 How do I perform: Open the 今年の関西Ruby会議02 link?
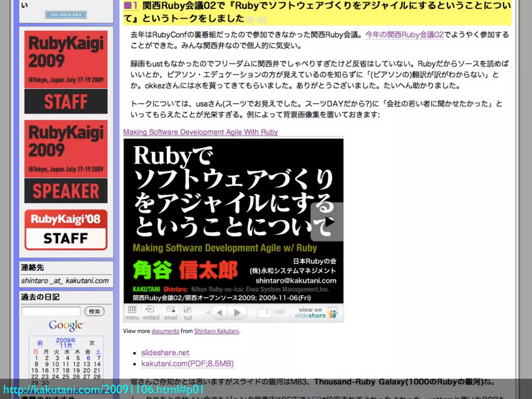pos(404,35)
